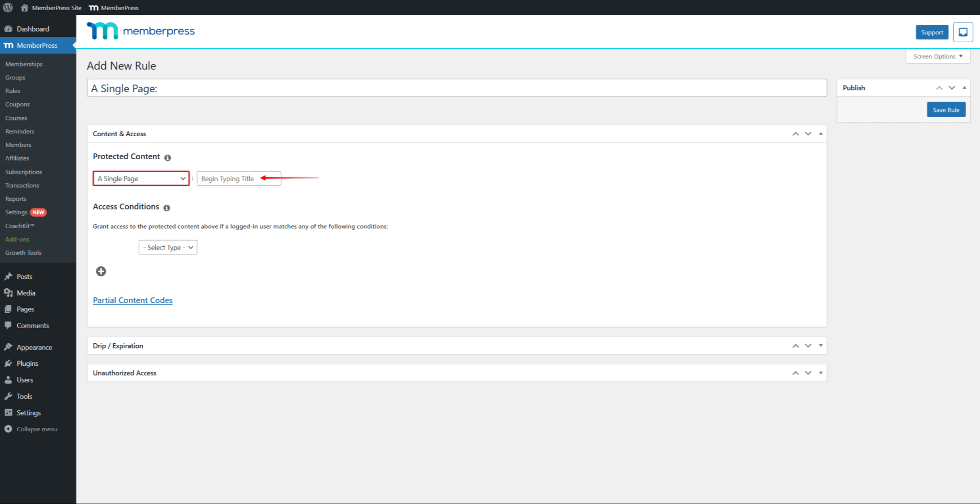
Task: Click the MemberPress logo in the admin bar
Action: (94, 8)
